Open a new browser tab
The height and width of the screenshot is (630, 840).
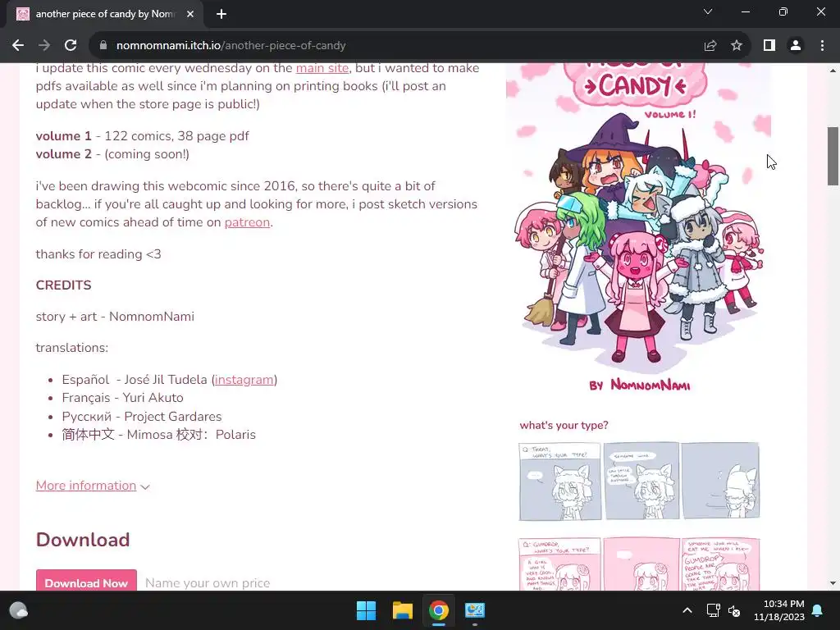point(221,14)
